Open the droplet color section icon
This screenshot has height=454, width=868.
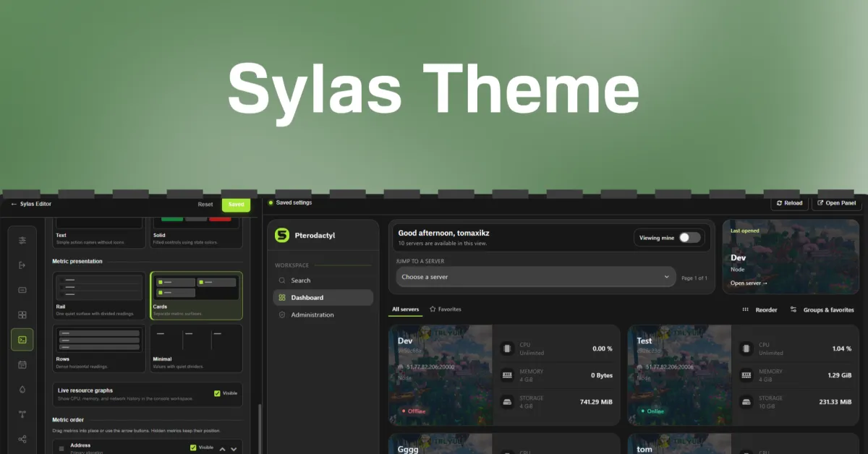pos(22,390)
